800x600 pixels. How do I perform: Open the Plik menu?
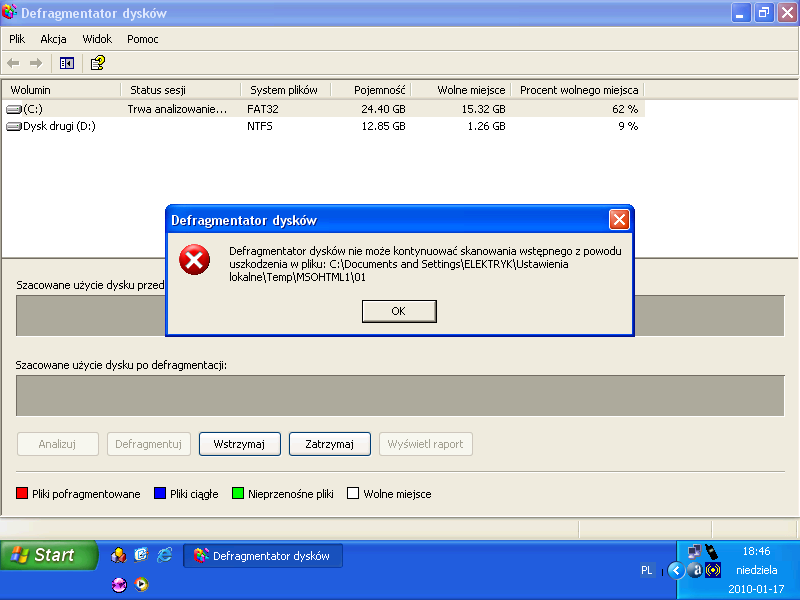tap(17, 39)
